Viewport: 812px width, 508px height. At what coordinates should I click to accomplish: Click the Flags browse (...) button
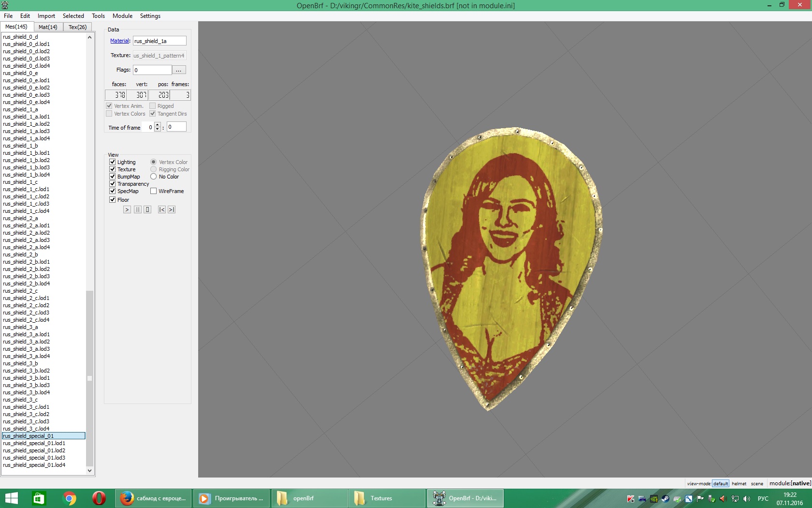click(x=179, y=70)
